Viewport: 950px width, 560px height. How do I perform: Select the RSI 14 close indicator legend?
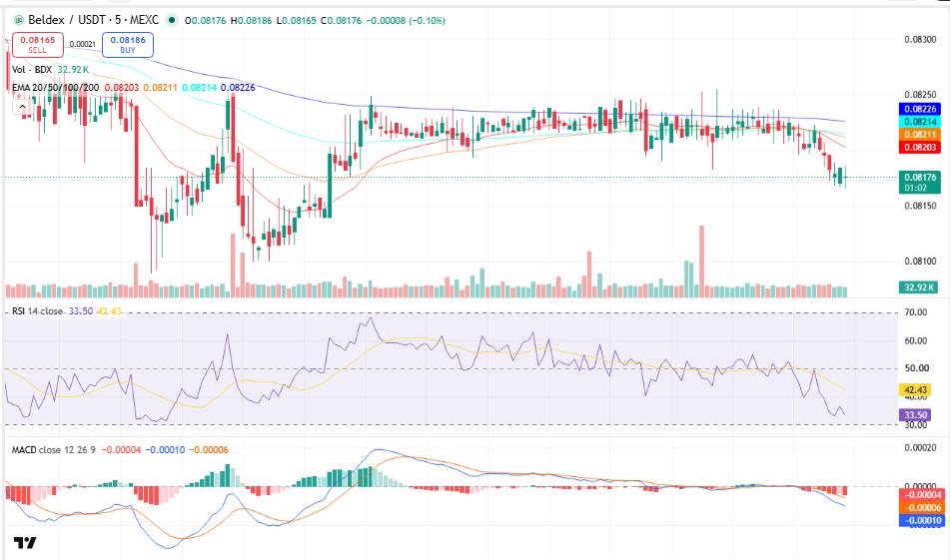[x=37, y=311]
